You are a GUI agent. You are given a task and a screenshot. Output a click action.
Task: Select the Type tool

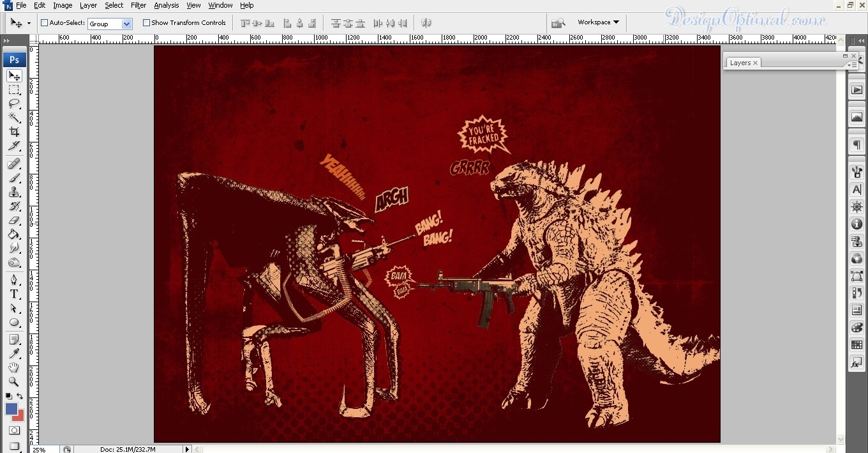[14, 294]
